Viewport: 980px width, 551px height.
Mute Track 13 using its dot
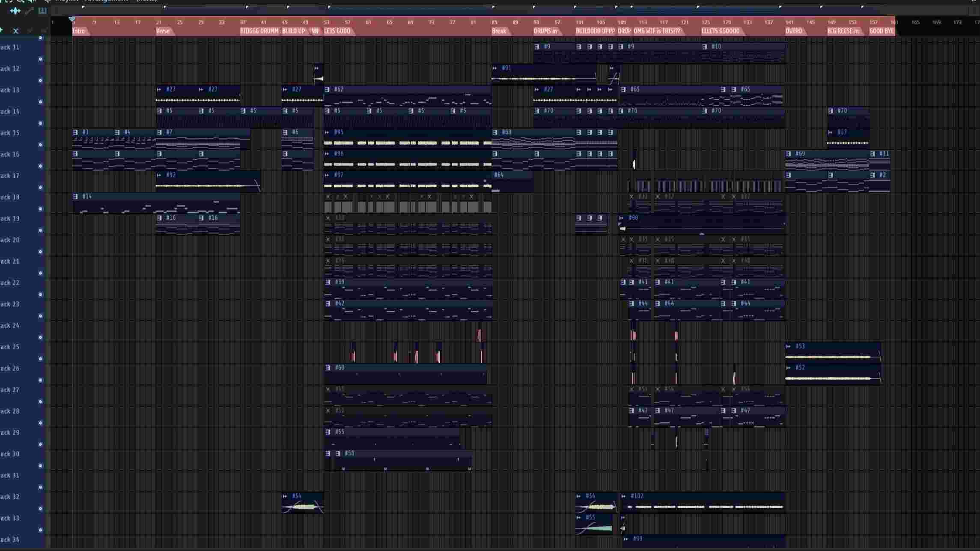(x=41, y=102)
